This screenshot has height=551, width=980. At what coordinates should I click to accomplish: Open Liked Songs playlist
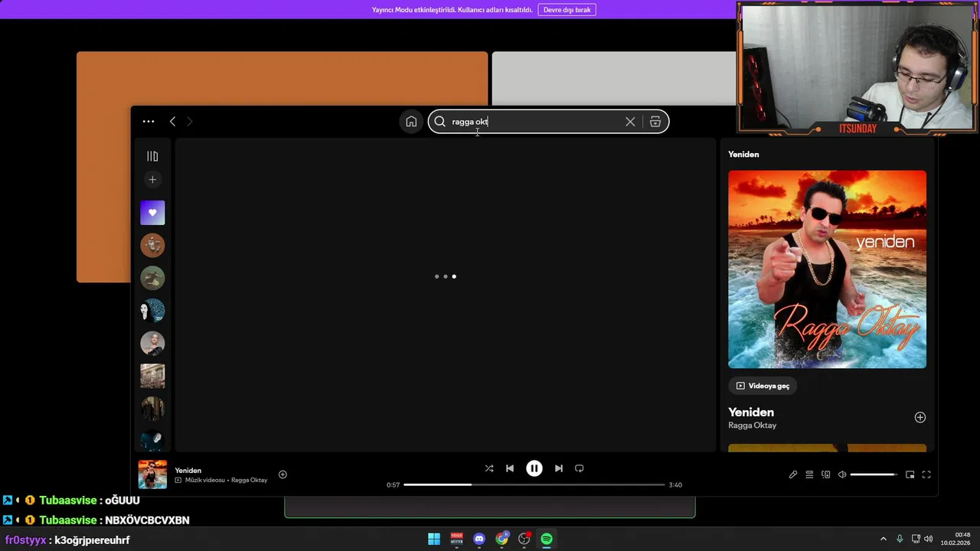(152, 213)
